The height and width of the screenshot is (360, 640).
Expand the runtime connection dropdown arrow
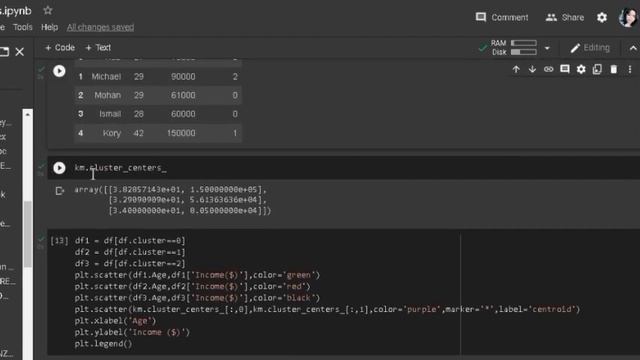(547, 48)
